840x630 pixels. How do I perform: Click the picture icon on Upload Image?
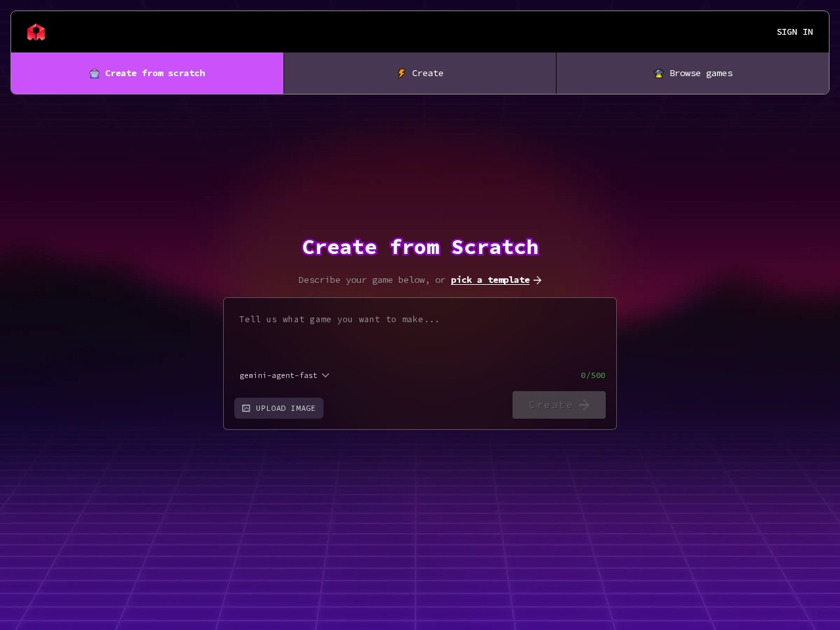pos(246,408)
